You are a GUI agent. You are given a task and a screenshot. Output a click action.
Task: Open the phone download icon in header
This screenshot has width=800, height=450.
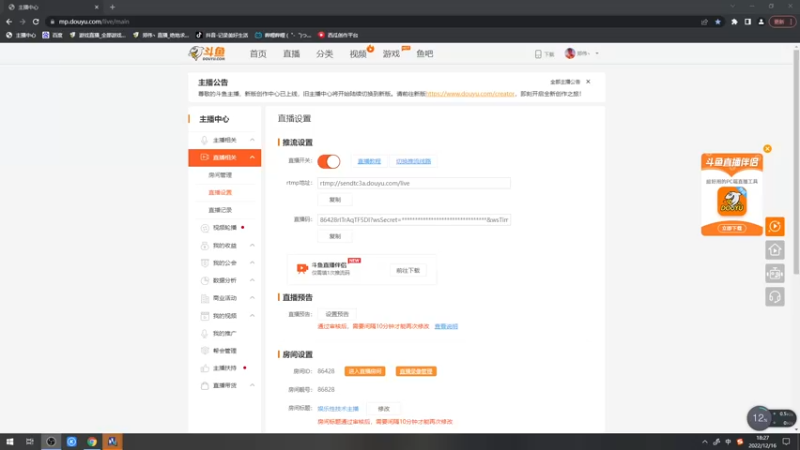(x=538, y=54)
